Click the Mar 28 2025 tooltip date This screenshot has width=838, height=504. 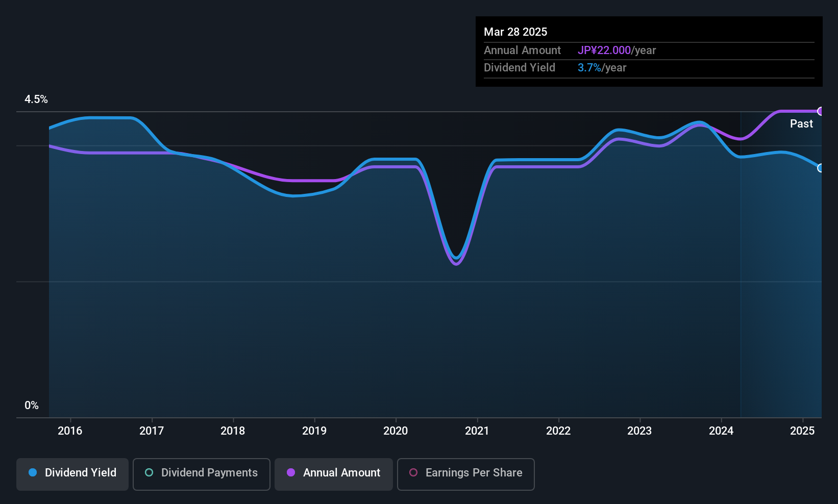(515, 32)
